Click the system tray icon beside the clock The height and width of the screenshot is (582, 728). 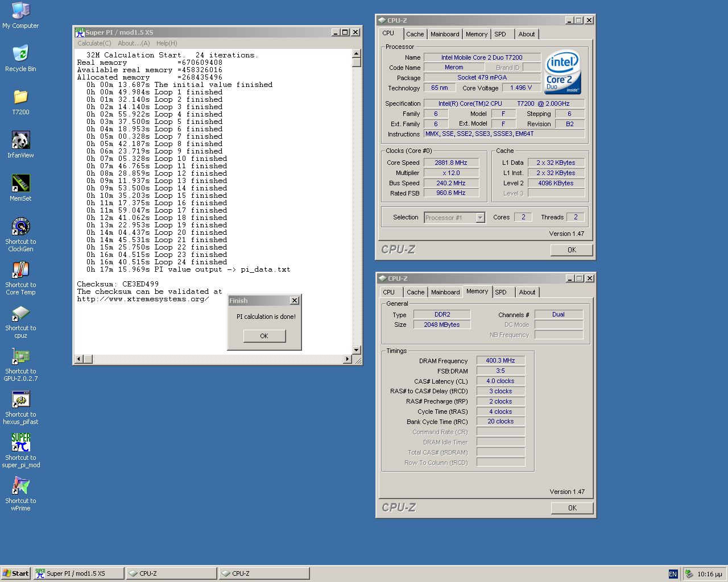coord(689,574)
